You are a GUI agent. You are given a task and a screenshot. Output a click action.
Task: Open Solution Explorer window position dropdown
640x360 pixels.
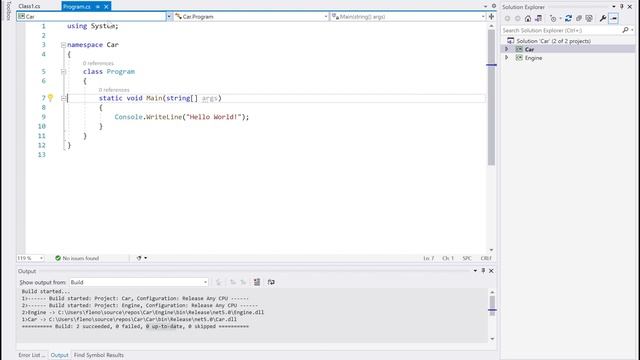613,7
